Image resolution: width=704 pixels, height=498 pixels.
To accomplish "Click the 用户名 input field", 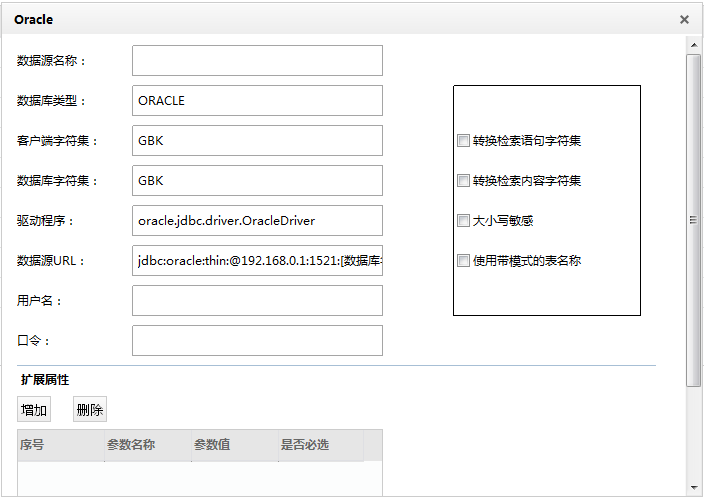I will (257, 300).
